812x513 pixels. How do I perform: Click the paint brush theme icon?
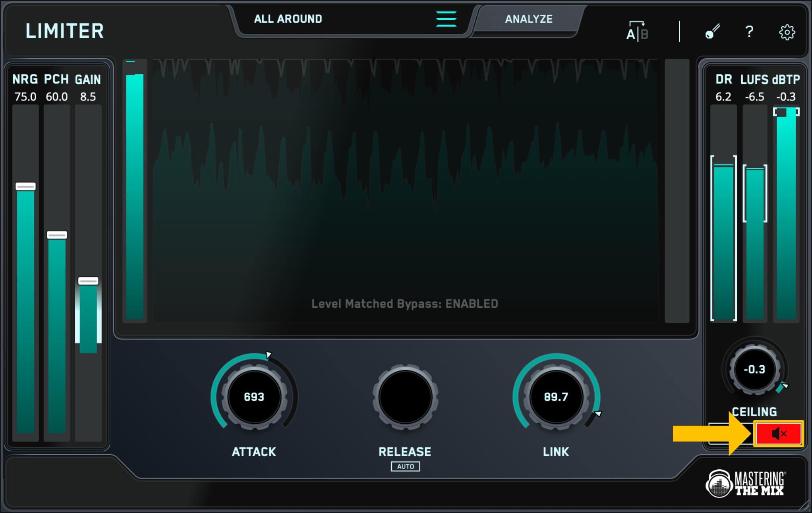coord(713,31)
